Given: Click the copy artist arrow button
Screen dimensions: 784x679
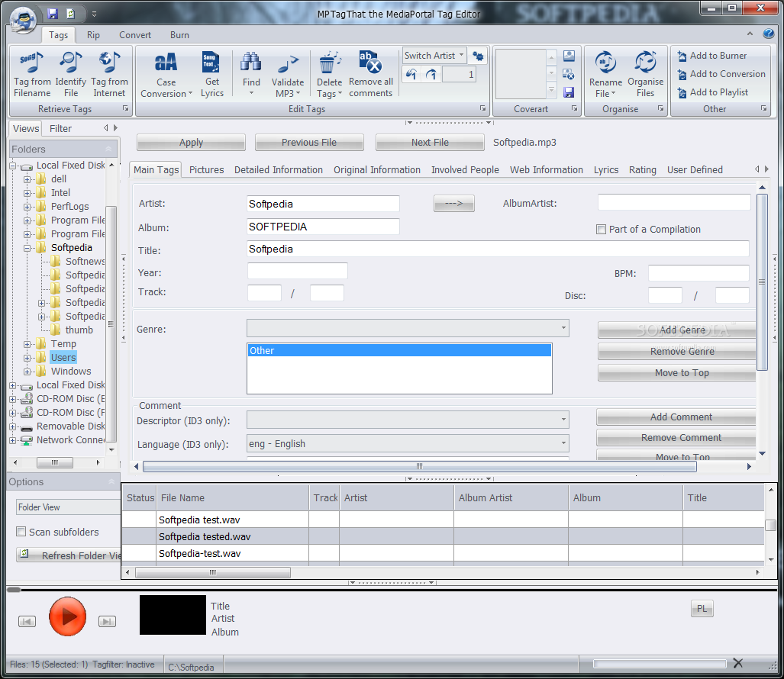Looking at the screenshot, I should point(454,204).
